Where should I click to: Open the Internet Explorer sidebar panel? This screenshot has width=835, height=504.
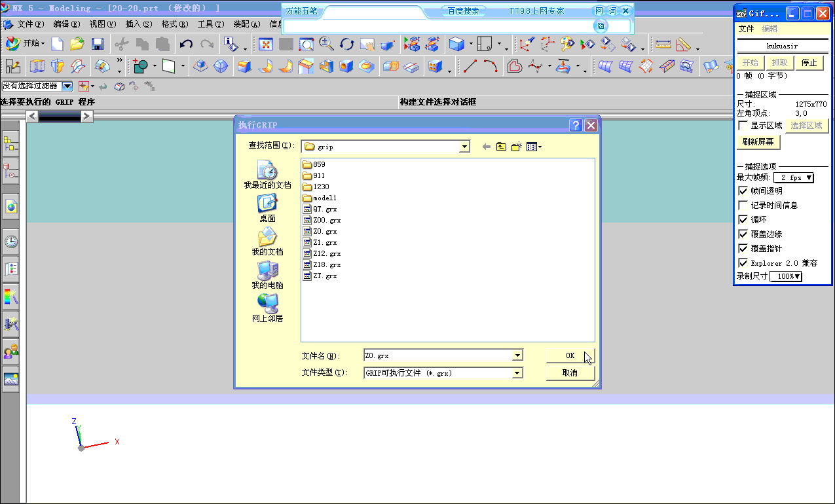tap(11, 207)
